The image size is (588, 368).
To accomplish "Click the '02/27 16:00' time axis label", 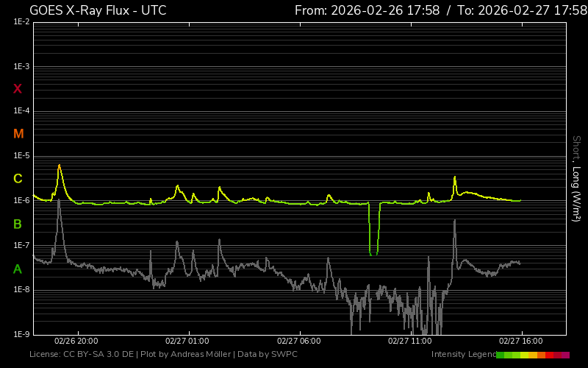I will [x=521, y=341].
